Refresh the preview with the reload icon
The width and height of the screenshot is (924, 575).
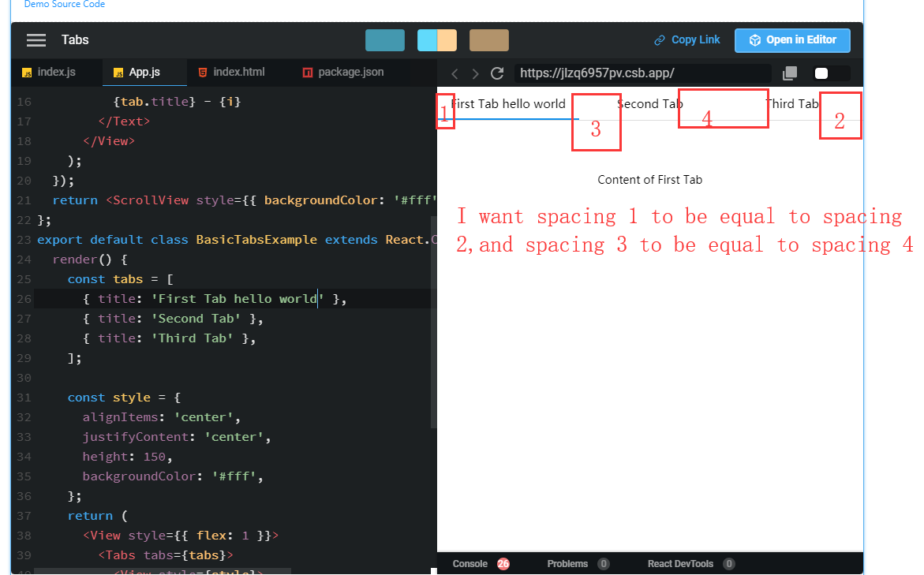tap(496, 73)
